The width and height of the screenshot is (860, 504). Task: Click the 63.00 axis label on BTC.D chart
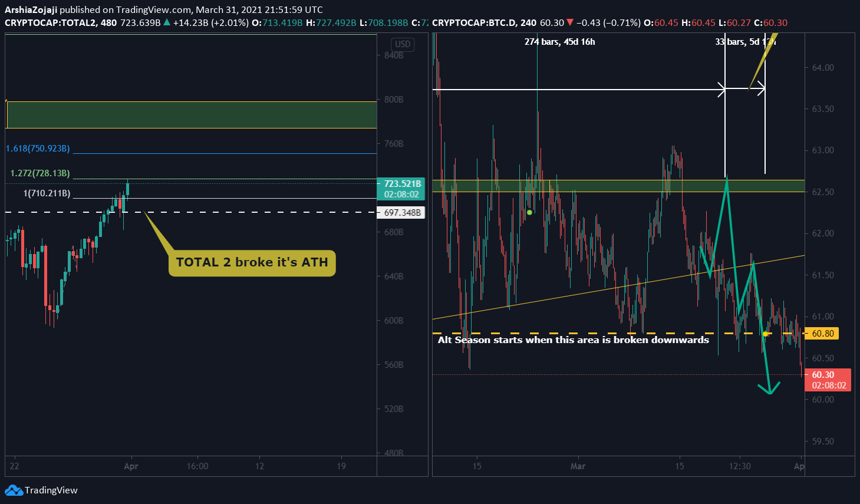[823, 150]
